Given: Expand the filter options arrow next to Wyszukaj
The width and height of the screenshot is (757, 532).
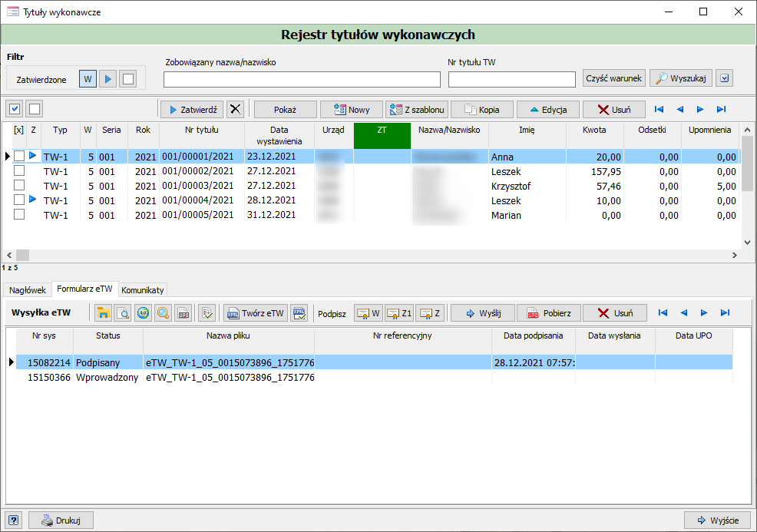Looking at the screenshot, I should (725, 78).
